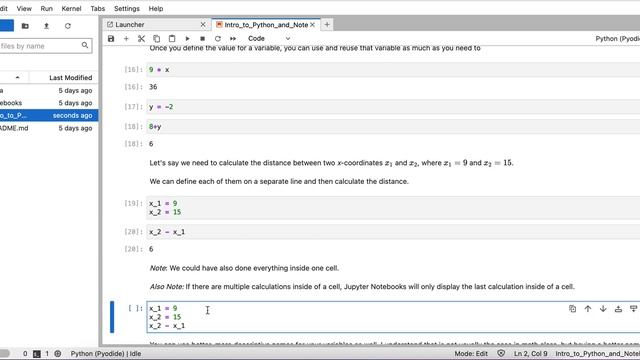Insert a new cell with the plus icon
The height and width of the screenshot is (360, 640).
126,38
